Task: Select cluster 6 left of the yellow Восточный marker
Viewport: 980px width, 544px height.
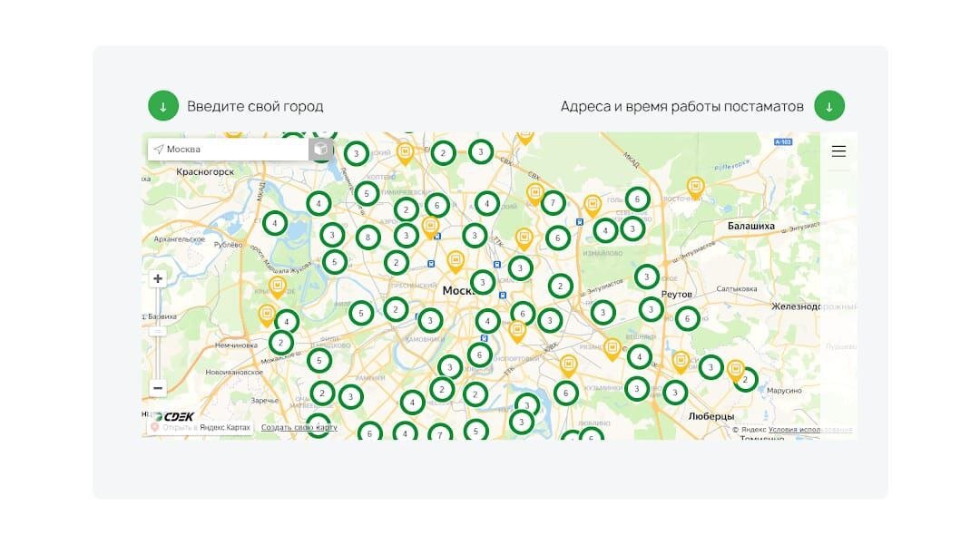Action: tap(638, 199)
